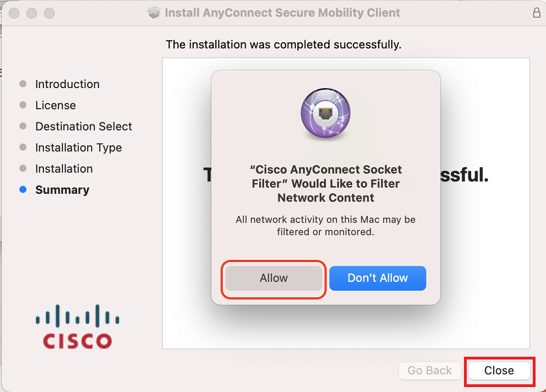Screen dimensions: 546x392
Task: Click the grayed-out Go Back button
Action: point(430,371)
